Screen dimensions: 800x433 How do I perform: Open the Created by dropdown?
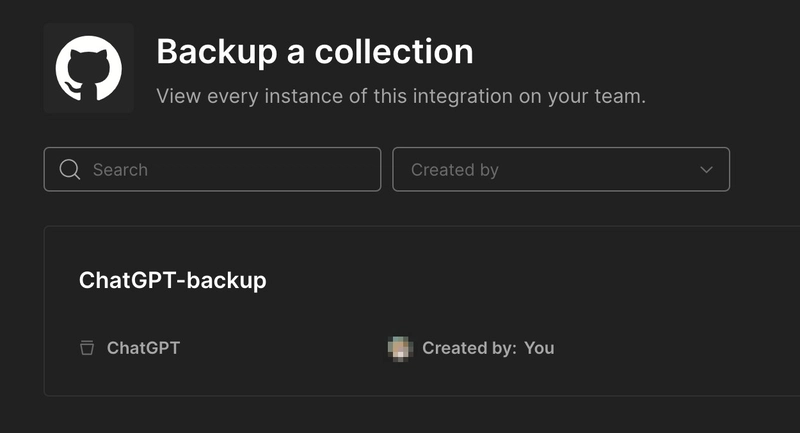561,169
